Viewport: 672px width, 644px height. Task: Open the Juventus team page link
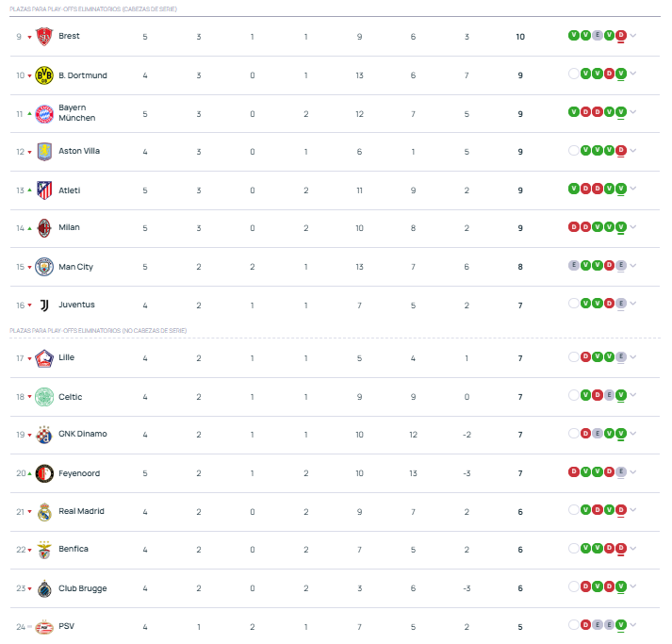(x=76, y=305)
